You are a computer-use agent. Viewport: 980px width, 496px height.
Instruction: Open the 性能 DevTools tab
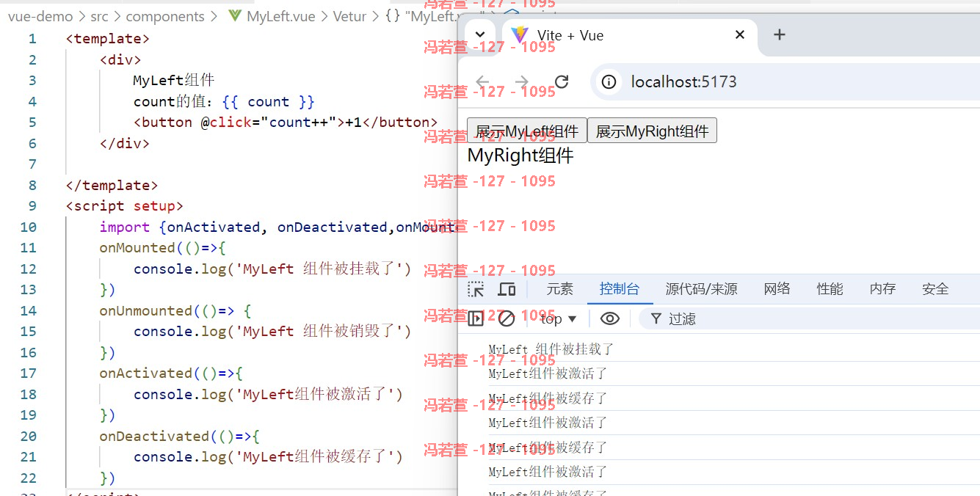830,289
